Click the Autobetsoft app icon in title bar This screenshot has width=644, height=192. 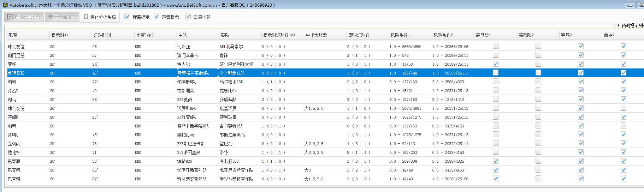pyautogui.click(x=5, y=5)
